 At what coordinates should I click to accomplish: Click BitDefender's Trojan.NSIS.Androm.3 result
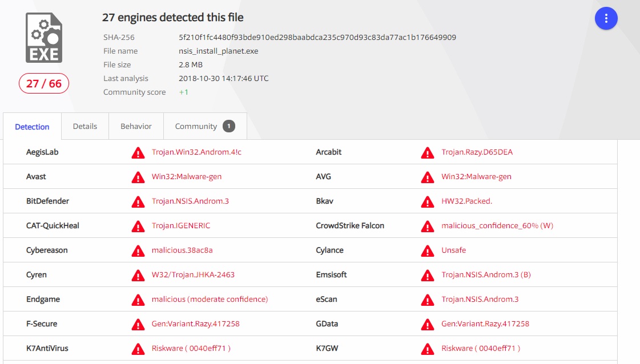190,201
